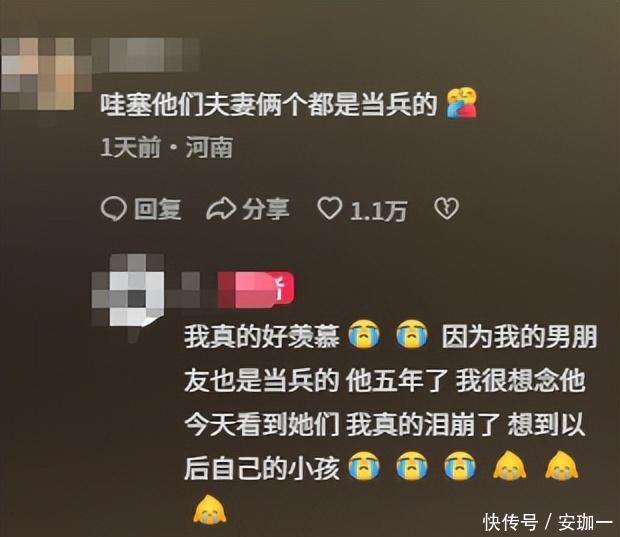The height and width of the screenshot is (537, 620).
Task: Click the 快传号 / 安珈一 watermark
Action: pos(548,522)
